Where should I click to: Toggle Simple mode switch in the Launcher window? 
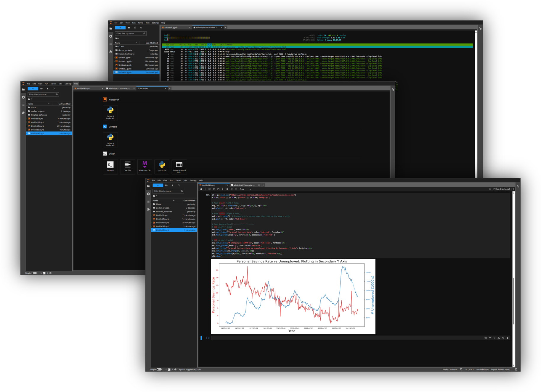click(34, 273)
